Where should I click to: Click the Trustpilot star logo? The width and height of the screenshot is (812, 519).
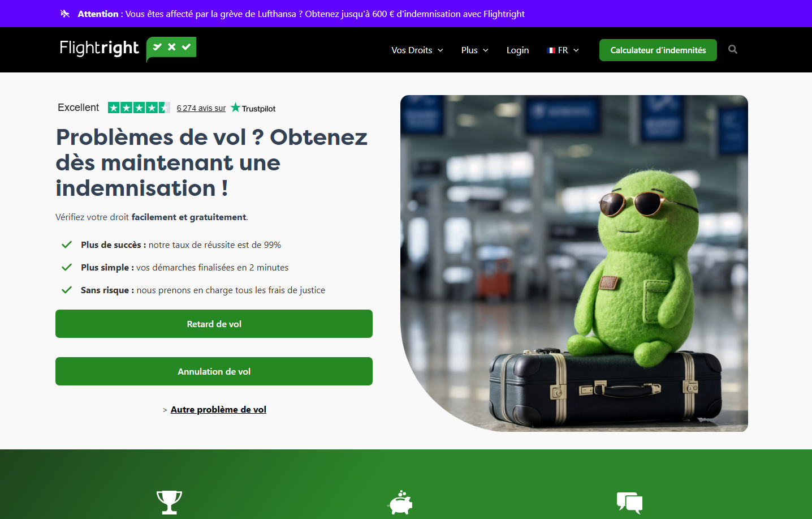(x=253, y=108)
